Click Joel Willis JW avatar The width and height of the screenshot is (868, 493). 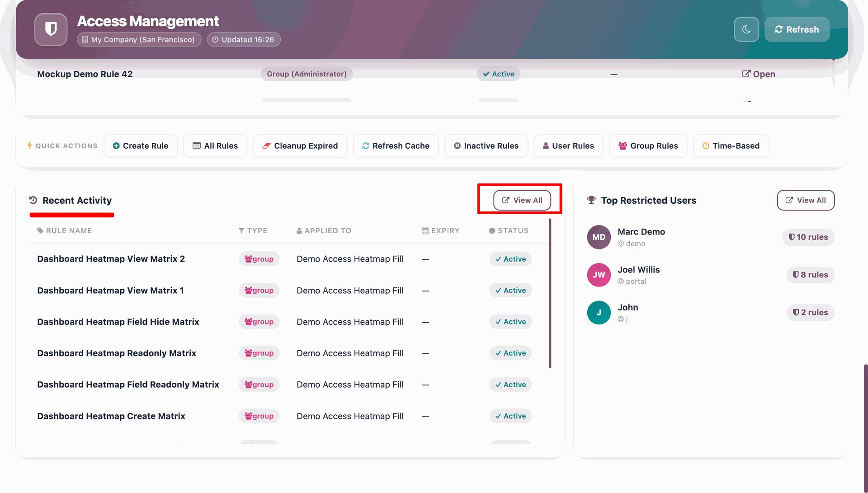coord(599,275)
